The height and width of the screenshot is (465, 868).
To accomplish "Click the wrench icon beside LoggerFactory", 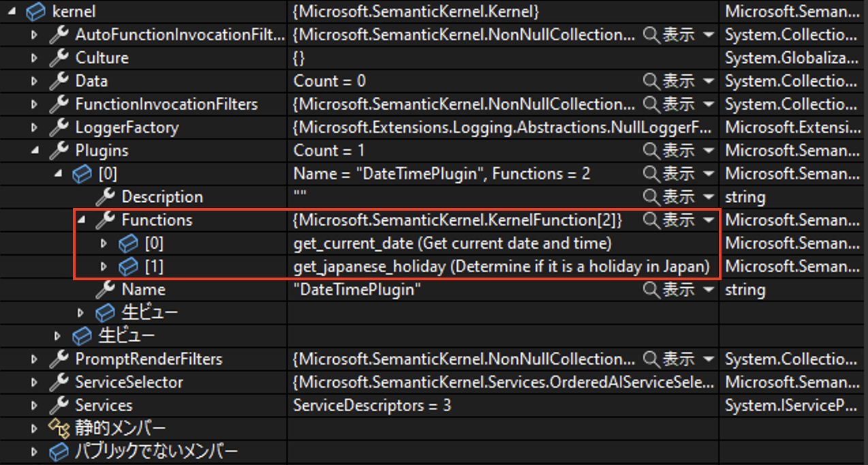I will pos(59,127).
